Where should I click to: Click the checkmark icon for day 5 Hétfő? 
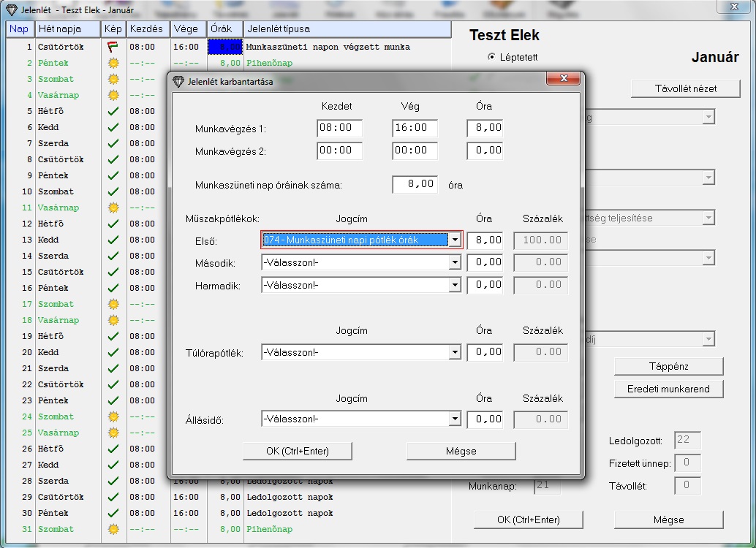pyautogui.click(x=113, y=111)
